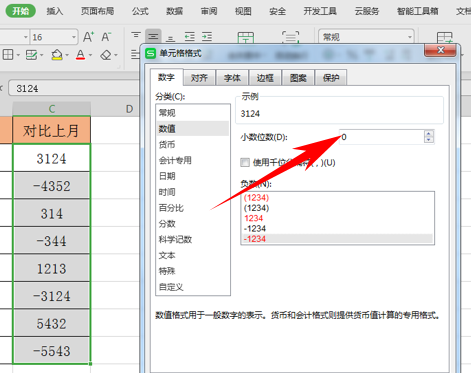Viewport: 471px width, 373px height.
Task: Expand the cell style dropdown arrow
Action: coord(42,55)
